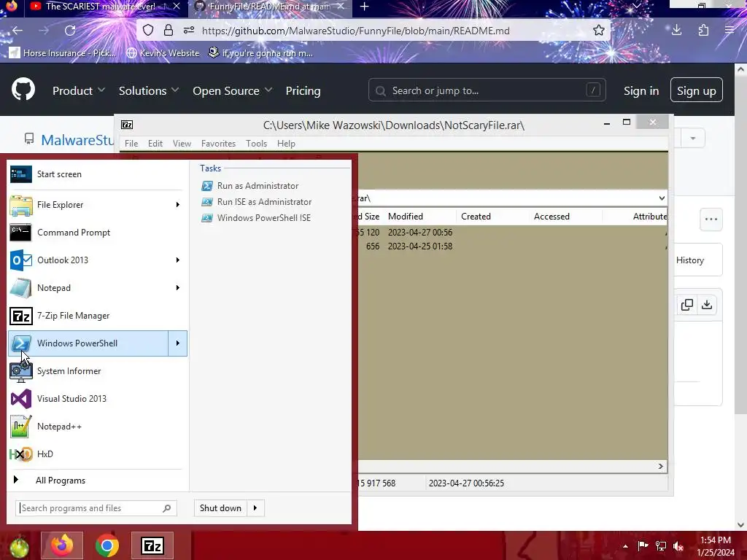Open Favorites menu in 7-Zip window
This screenshot has height=560, width=747.
(218, 144)
